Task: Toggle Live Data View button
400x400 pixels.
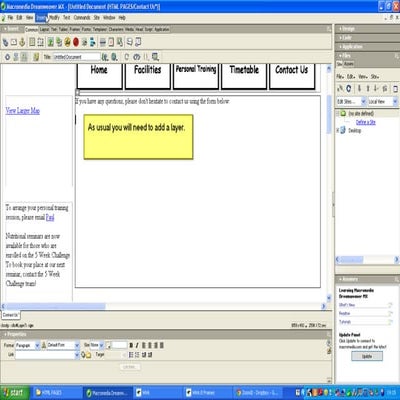Action: point(36,57)
